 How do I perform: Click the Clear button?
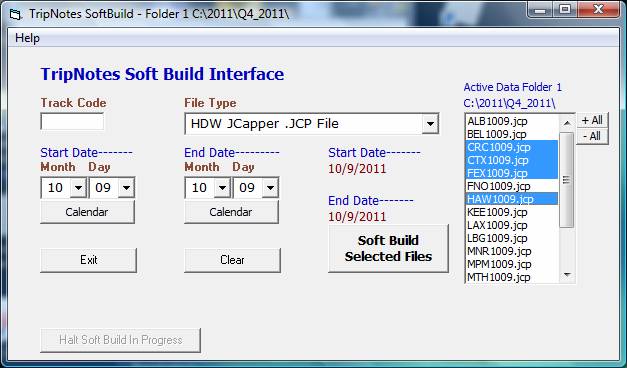pyautogui.click(x=232, y=260)
